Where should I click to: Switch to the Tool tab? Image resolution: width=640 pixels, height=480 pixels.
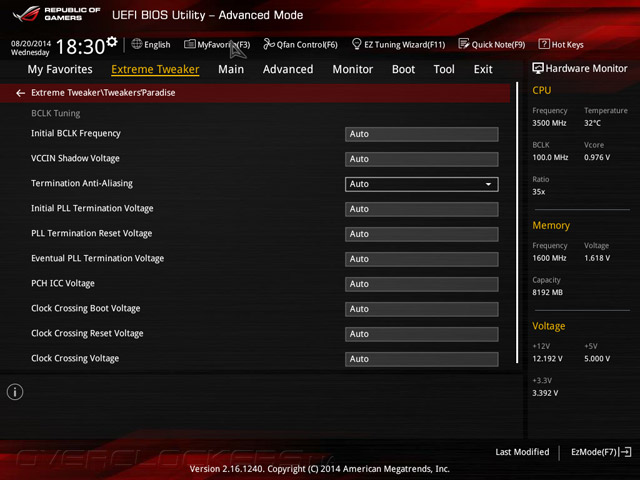pos(444,69)
